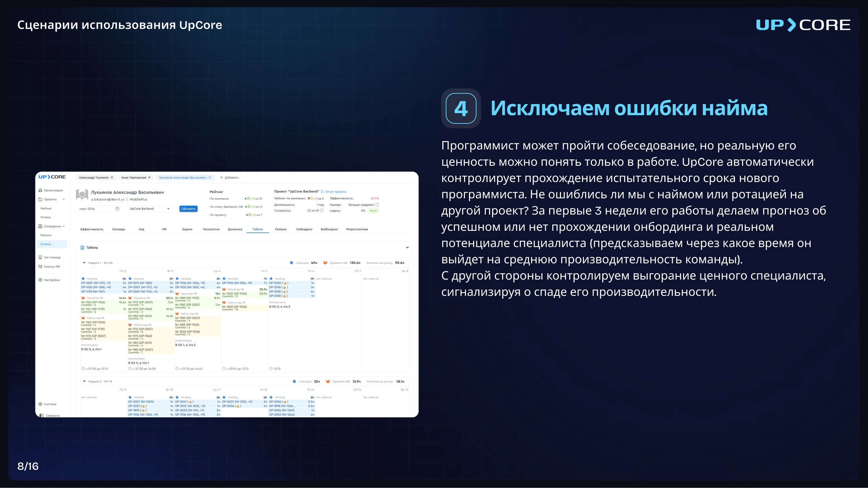The image size is (868, 488).
Task: Open the Отчет проекта link
Action: coord(336,191)
